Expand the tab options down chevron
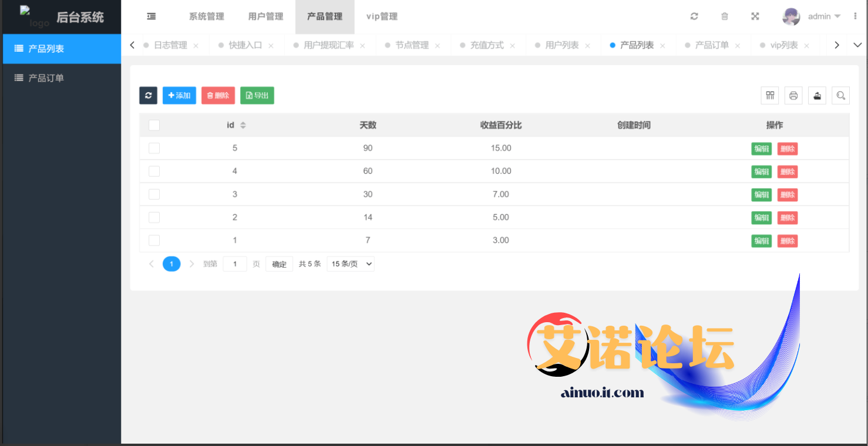This screenshot has width=868, height=446. point(857,45)
